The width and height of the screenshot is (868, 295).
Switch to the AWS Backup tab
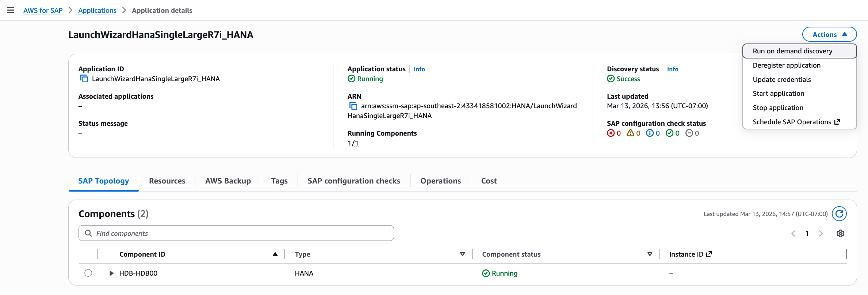click(x=228, y=181)
